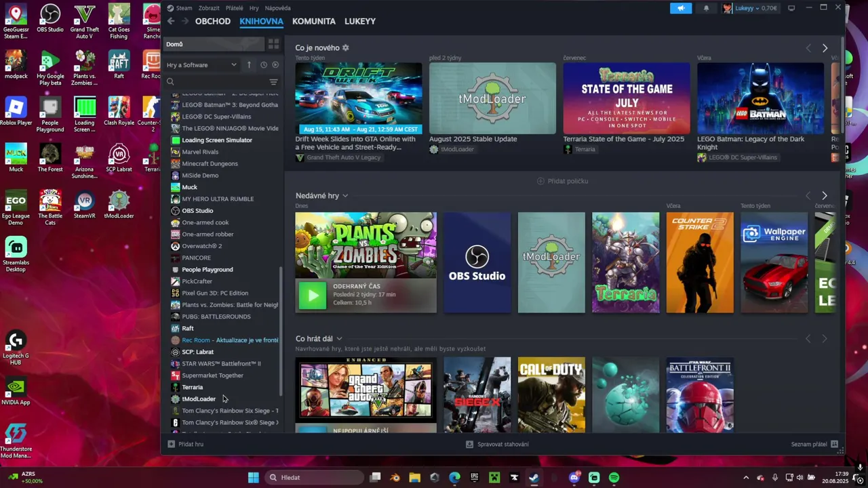Open Grand Theft Auto V Legacy news source link
Screen dimensions: 868x488
coord(338,158)
